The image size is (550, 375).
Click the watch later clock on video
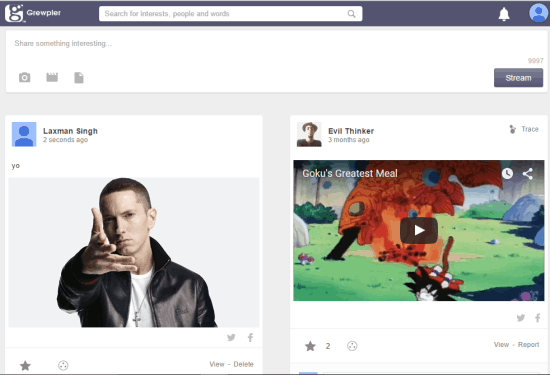(507, 173)
